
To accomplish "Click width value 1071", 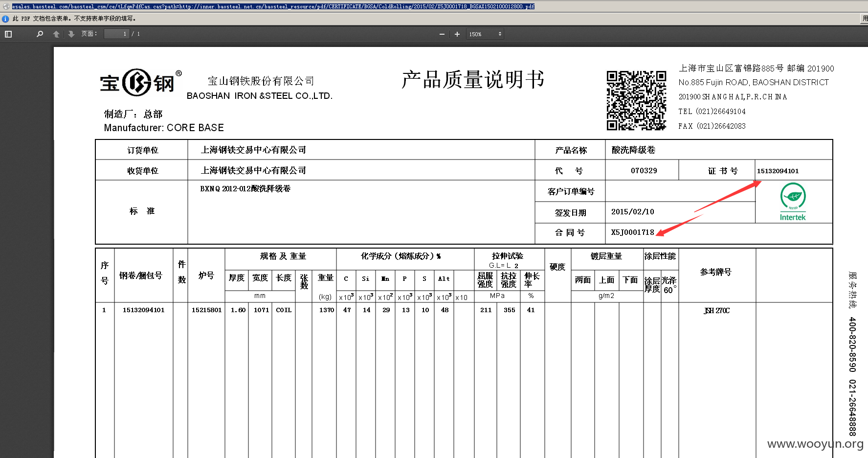I will 261,310.
